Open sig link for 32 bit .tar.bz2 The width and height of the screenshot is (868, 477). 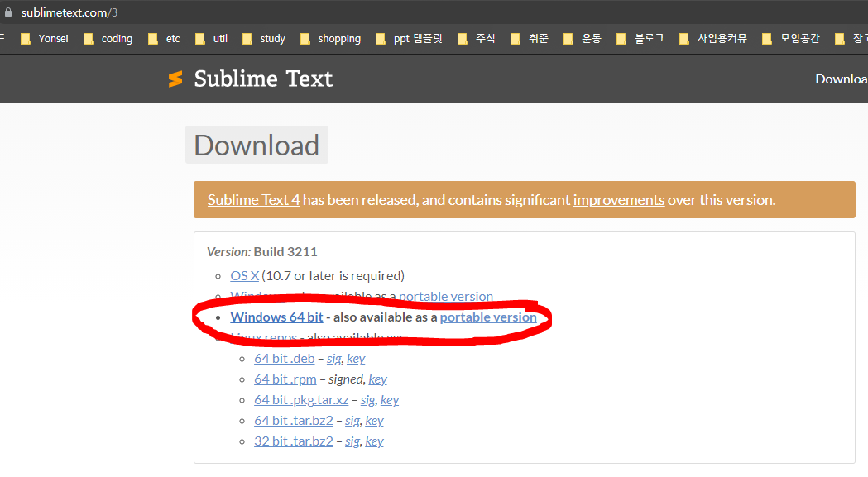click(x=352, y=441)
